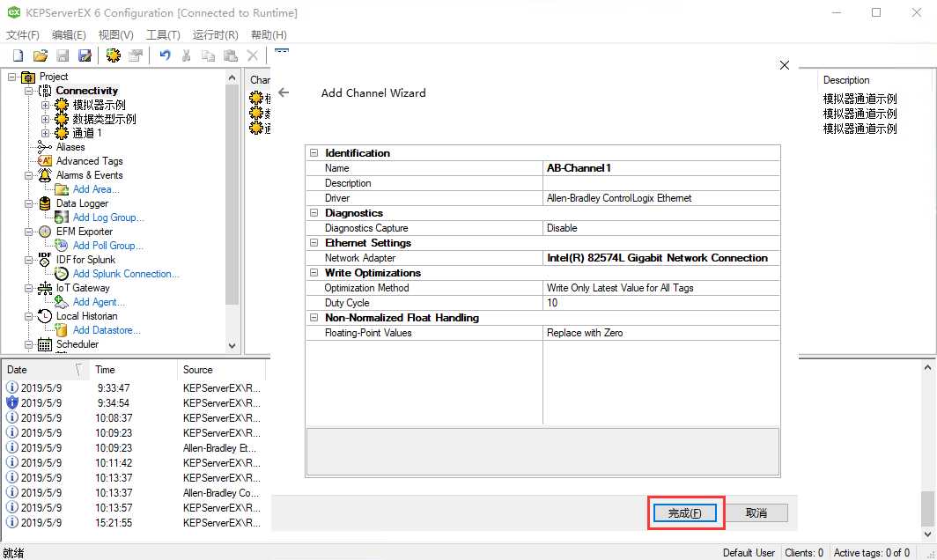
Task: Click the Copy toolbar icon
Action: 208,55
